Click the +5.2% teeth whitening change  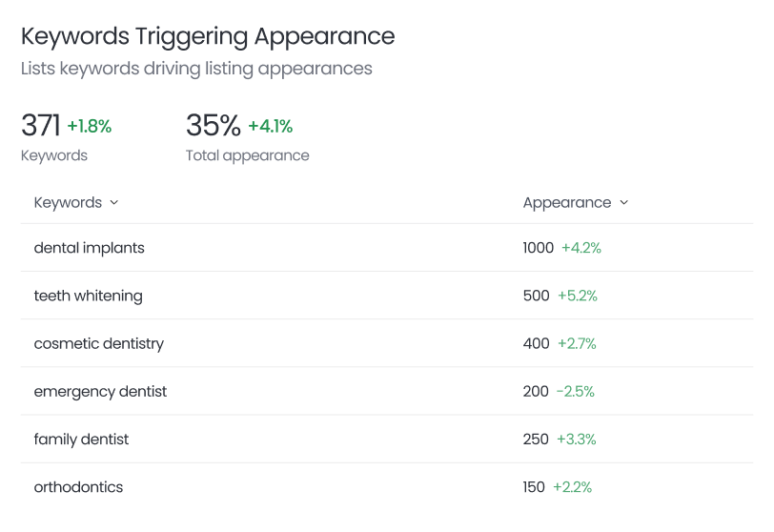pyautogui.click(x=578, y=296)
